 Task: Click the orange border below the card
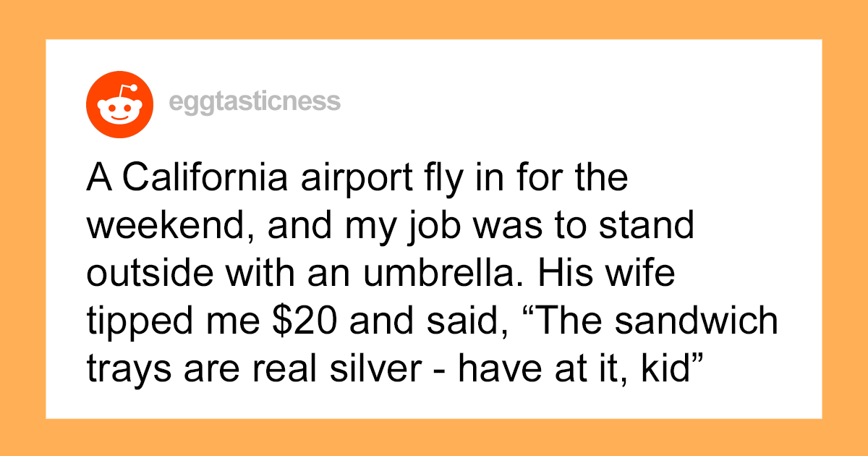point(434,437)
